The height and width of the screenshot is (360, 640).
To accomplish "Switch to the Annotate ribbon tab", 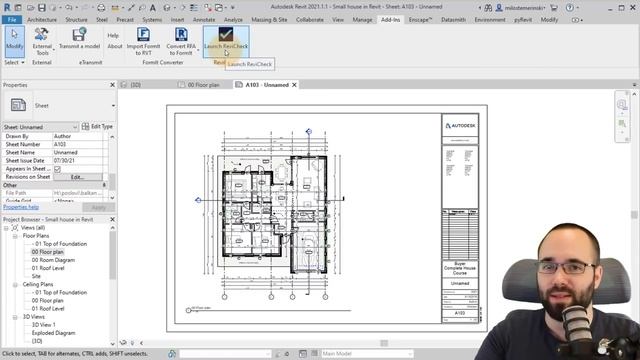I will coord(204,20).
